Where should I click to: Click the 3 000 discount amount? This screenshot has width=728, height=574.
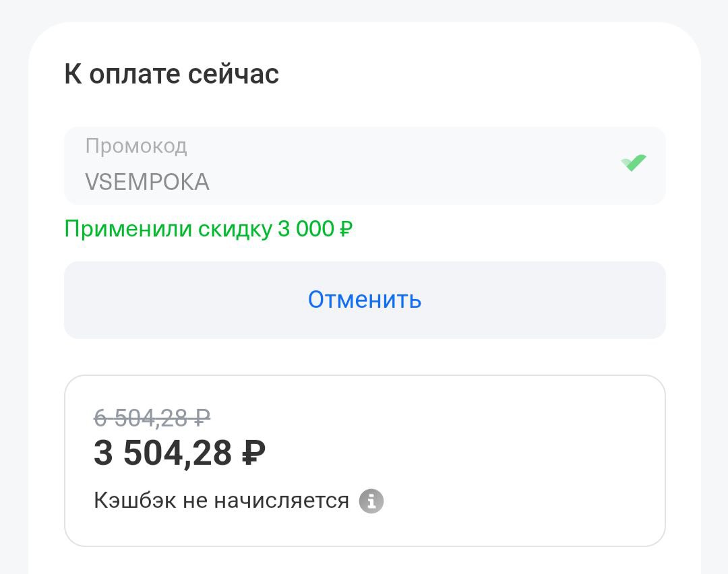pyautogui.click(x=305, y=229)
